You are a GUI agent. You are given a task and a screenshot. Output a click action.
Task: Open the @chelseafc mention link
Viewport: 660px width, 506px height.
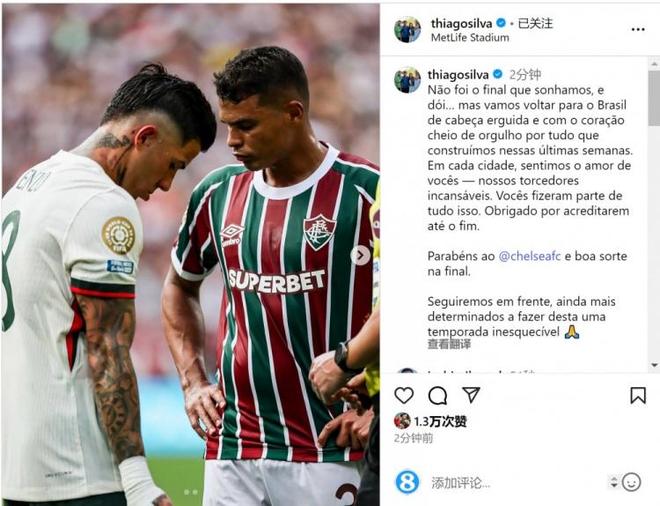pyautogui.click(x=530, y=256)
